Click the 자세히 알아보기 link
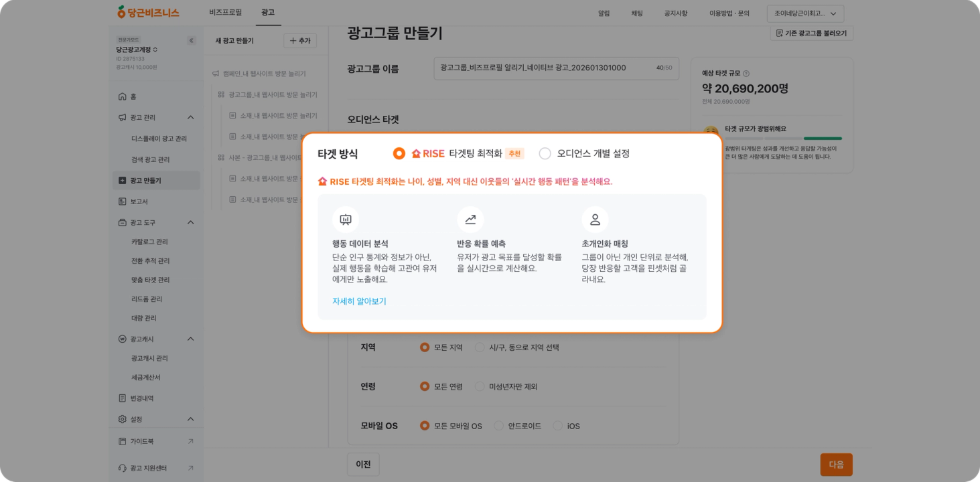The width and height of the screenshot is (980, 482). point(359,301)
